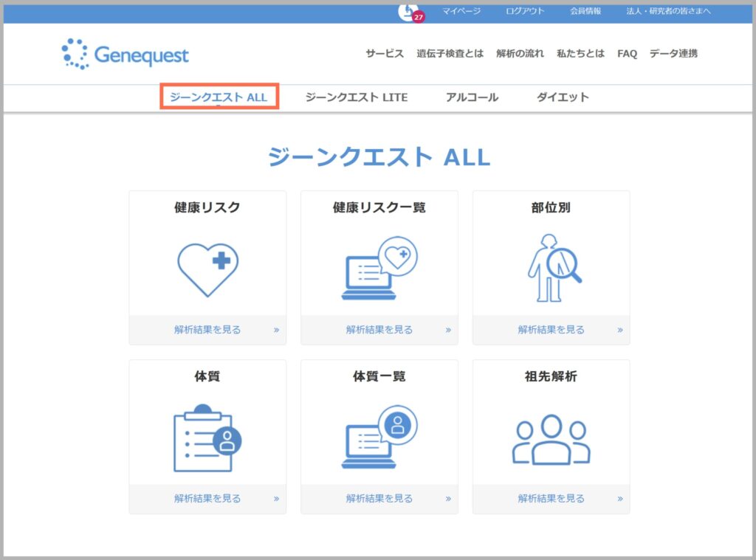This screenshot has width=756, height=560.
Task: Click the ログアウト link
Action: pyautogui.click(x=525, y=11)
